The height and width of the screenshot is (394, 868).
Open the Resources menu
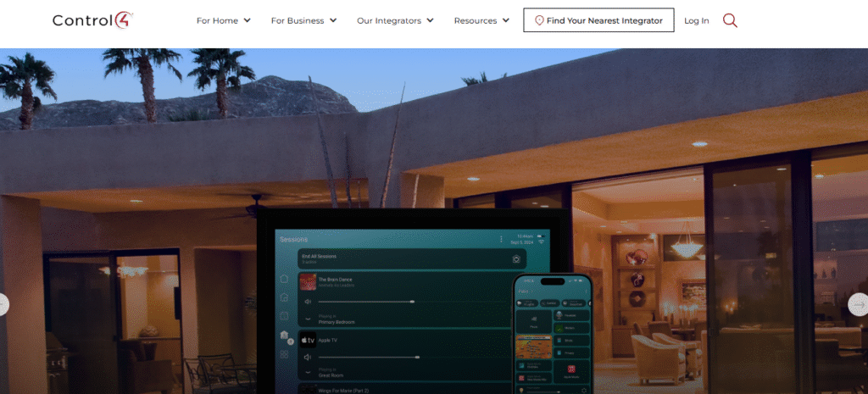coord(481,20)
